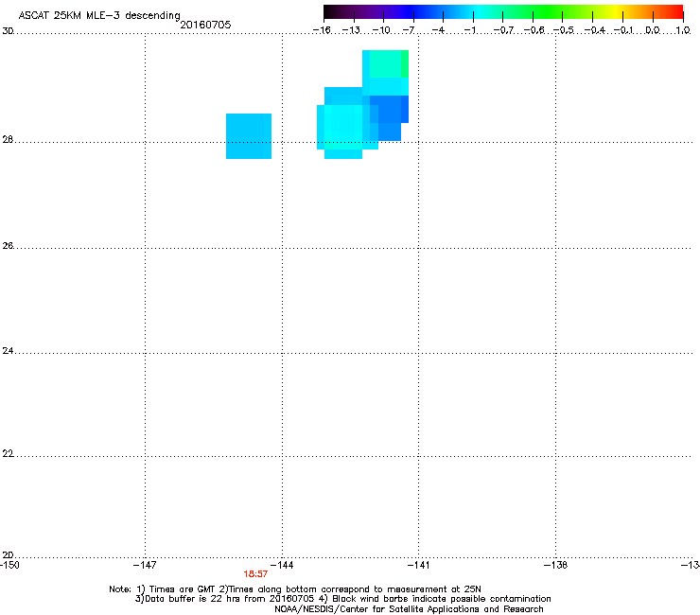Select the -10 colorbar label
Screen dimensions: 700x615
click(x=381, y=30)
